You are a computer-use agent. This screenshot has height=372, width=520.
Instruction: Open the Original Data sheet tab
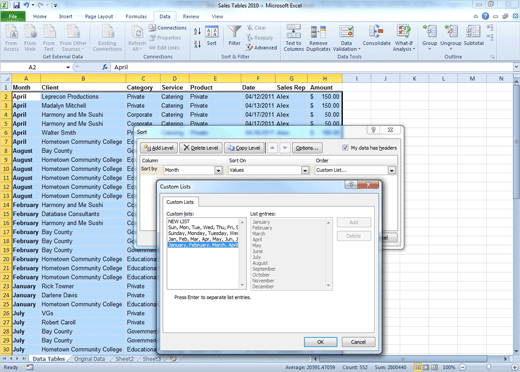(90, 359)
